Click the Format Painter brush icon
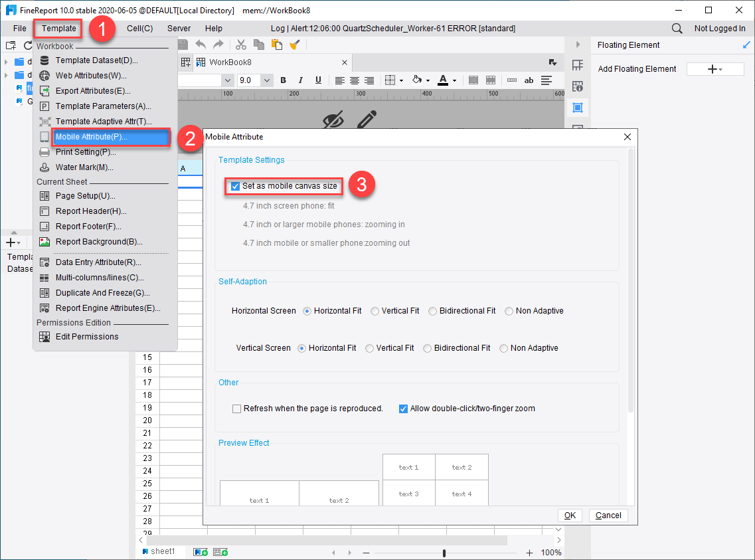 pos(294,45)
